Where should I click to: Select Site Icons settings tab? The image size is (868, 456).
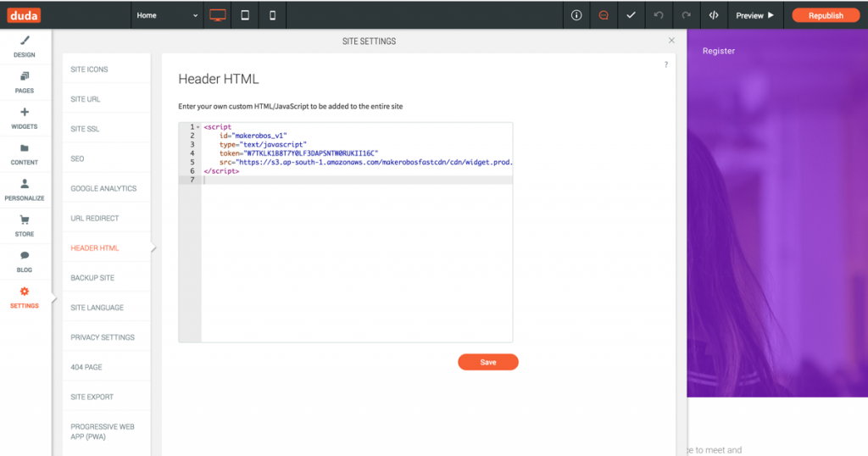(106, 70)
